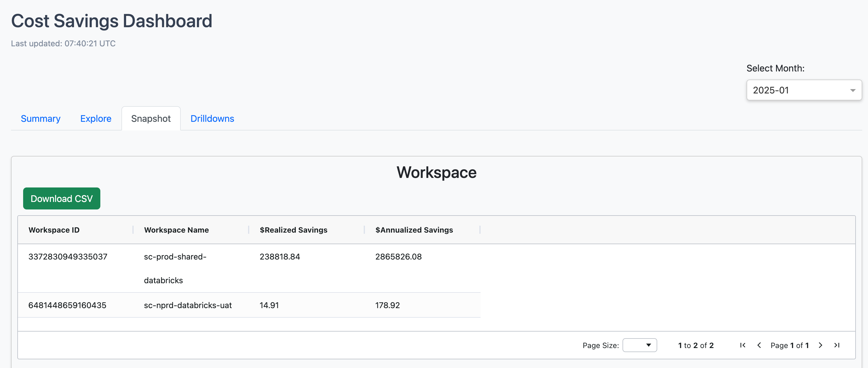Select the sc-prod-shared-databricks row
This screenshot has height=368, width=868.
tap(175, 268)
